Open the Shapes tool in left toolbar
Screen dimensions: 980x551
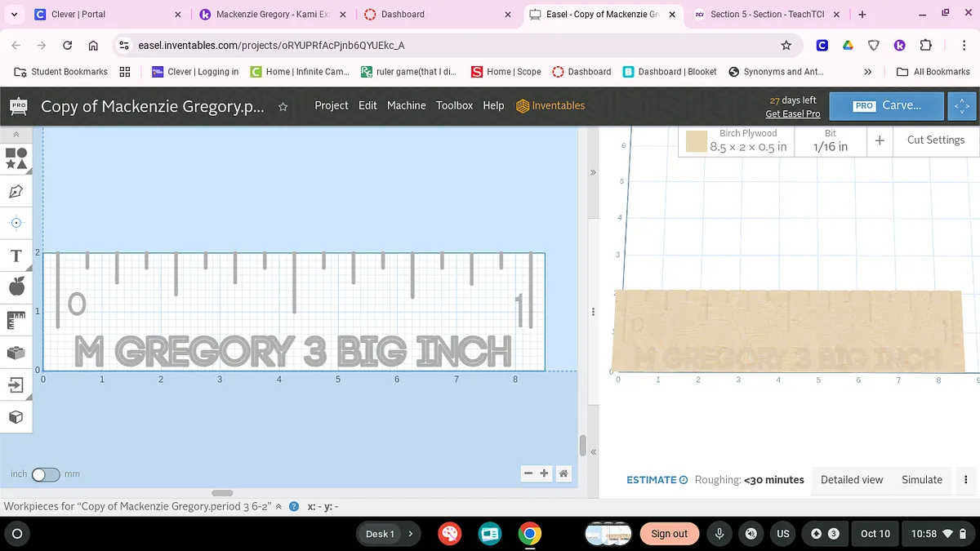pos(16,158)
